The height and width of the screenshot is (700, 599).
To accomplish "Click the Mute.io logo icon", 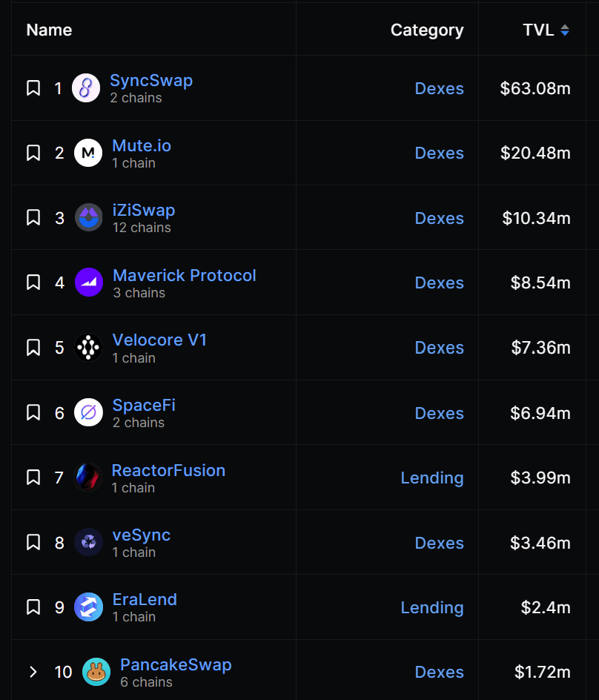I will click(88, 153).
